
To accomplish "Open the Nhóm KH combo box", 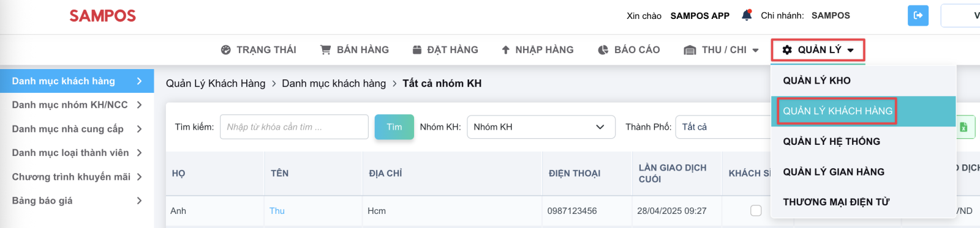I will coord(541,127).
